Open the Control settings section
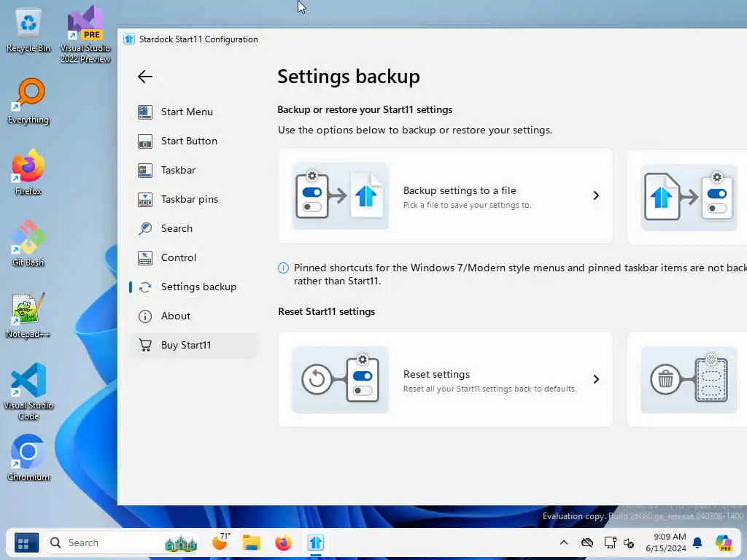This screenshot has width=747, height=560. (x=178, y=257)
